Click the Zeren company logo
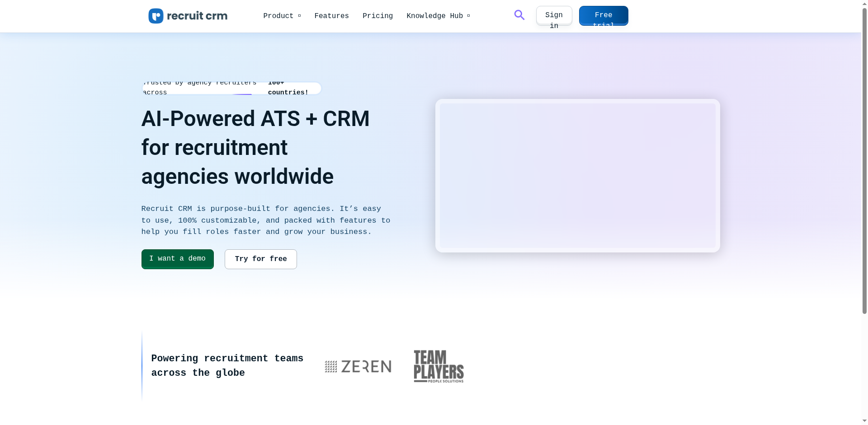 (358, 366)
